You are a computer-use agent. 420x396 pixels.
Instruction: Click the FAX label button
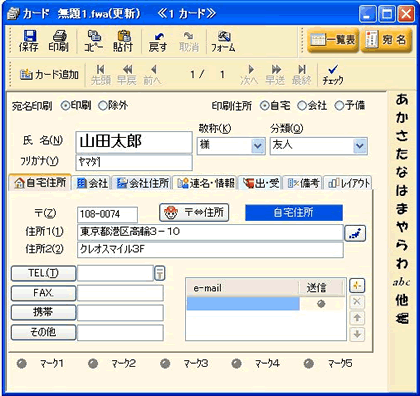pos(43,293)
